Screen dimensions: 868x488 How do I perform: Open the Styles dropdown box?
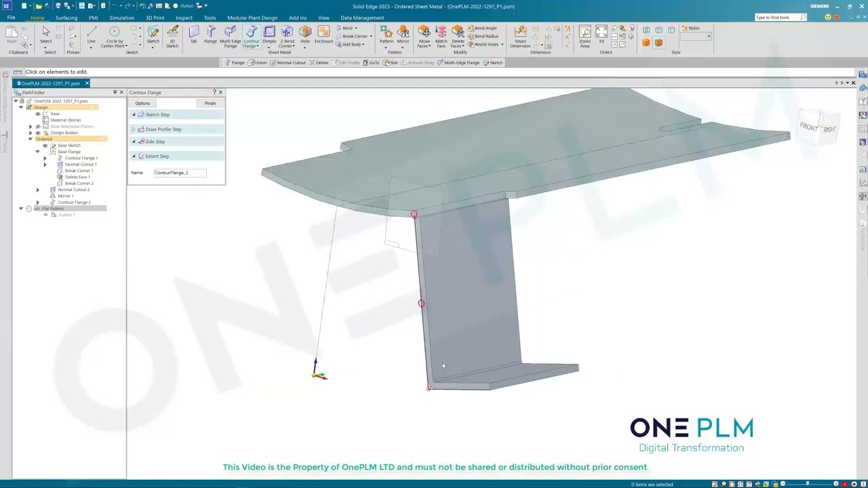click(x=696, y=36)
